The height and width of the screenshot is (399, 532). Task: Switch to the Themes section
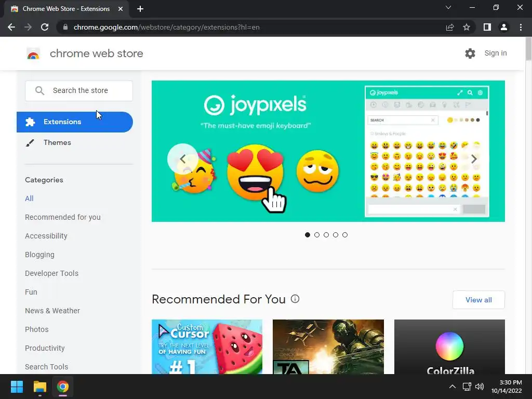point(57,142)
